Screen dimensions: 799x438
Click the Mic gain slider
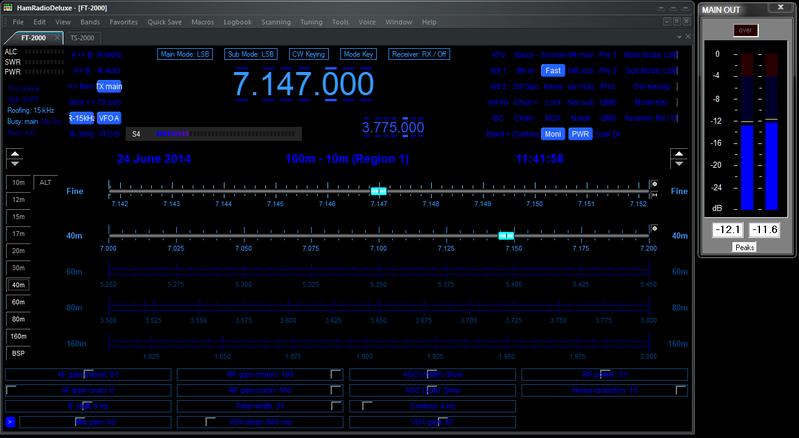95,422
